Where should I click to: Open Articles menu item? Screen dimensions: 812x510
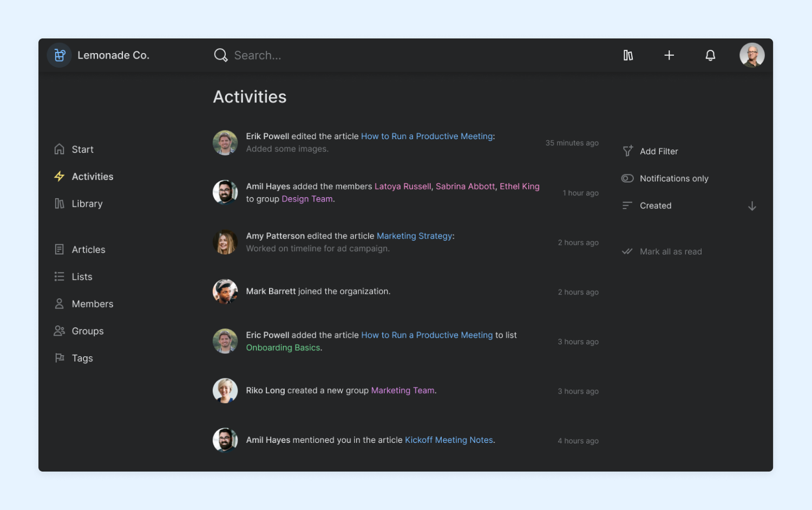tap(89, 250)
